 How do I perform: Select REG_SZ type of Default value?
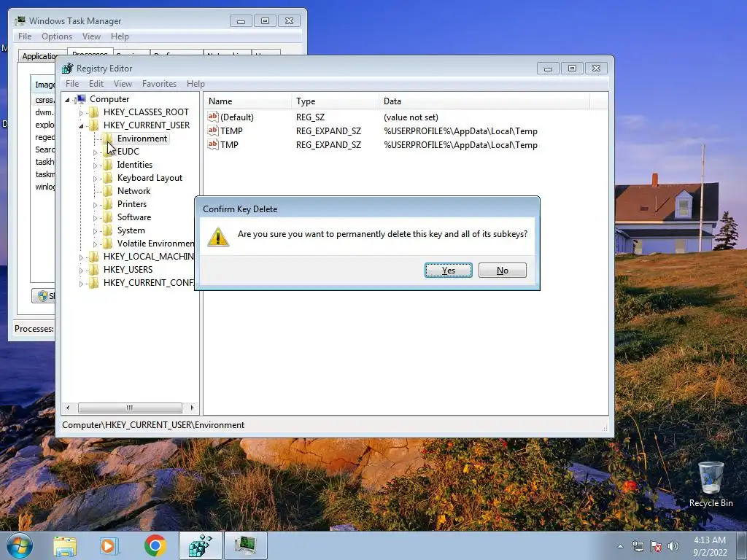coord(310,117)
